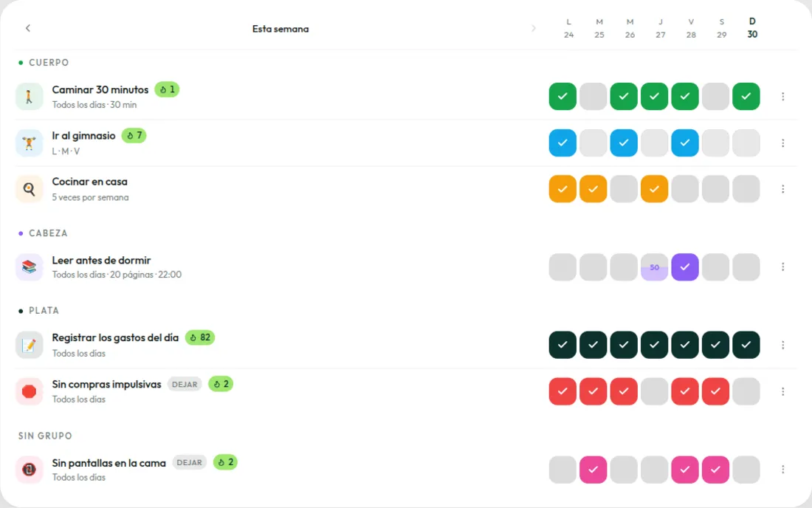Open the no-phone icon for Sin pantallas en la cama
812x508 pixels.
coord(29,469)
